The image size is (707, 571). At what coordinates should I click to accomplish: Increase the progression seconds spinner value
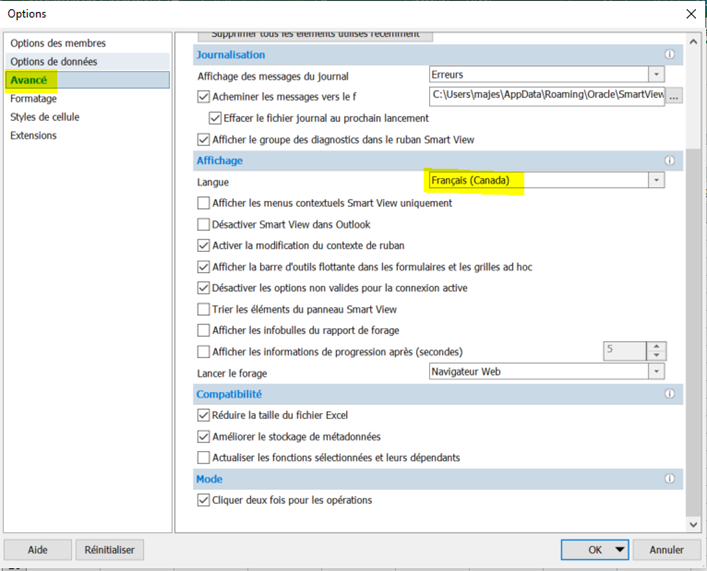pyautogui.click(x=656, y=346)
